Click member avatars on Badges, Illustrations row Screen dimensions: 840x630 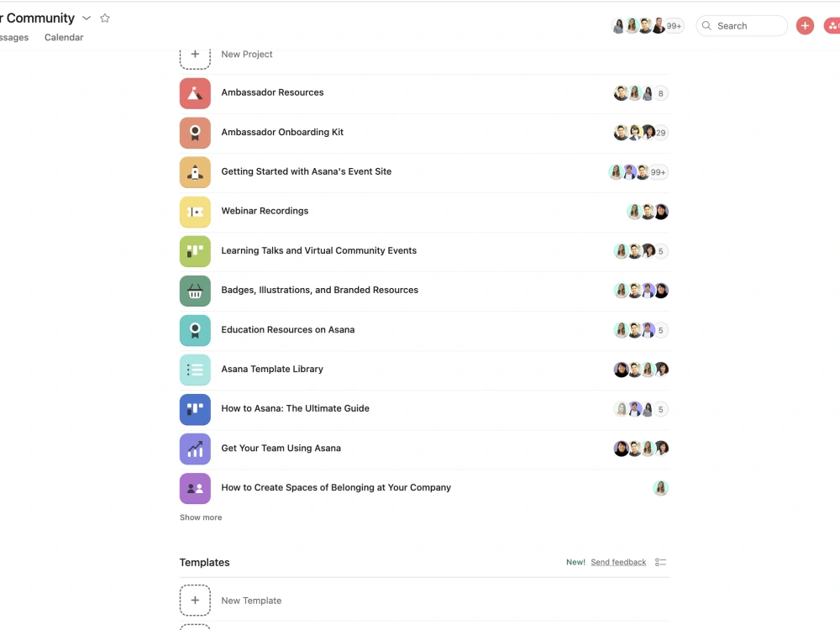[x=641, y=291]
